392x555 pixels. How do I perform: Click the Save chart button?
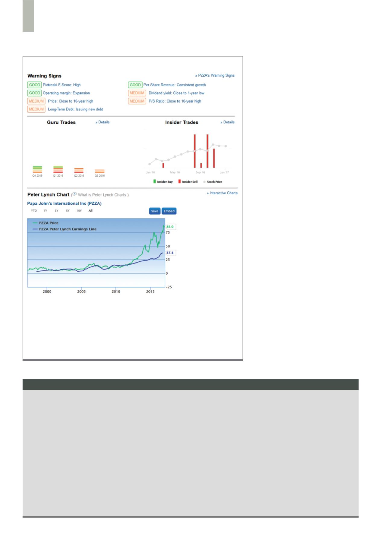(x=155, y=211)
